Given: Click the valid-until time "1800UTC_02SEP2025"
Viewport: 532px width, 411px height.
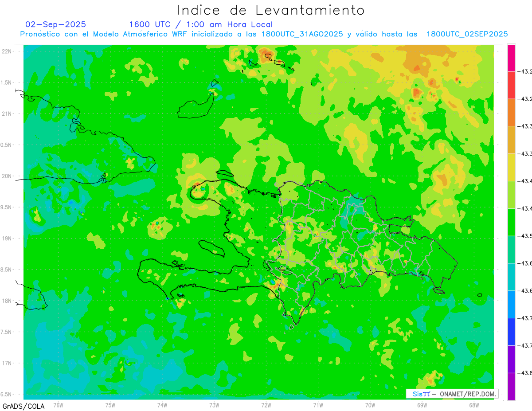Looking at the screenshot, I should 467,34.
